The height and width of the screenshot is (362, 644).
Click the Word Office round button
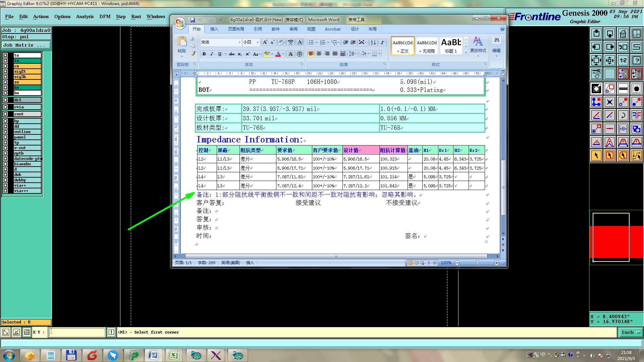click(x=180, y=23)
